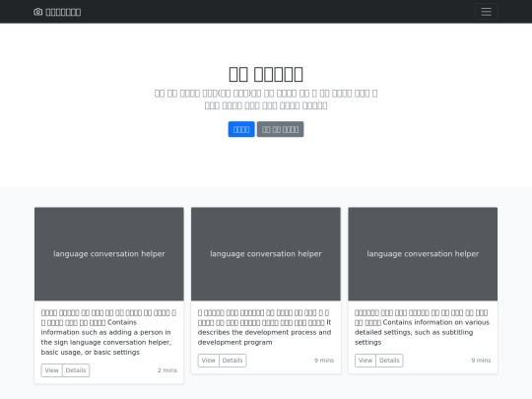The height and width of the screenshot is (399, 532).
Task: Open the first card's language conversation helper image
Action: click(x=109, y=254)
